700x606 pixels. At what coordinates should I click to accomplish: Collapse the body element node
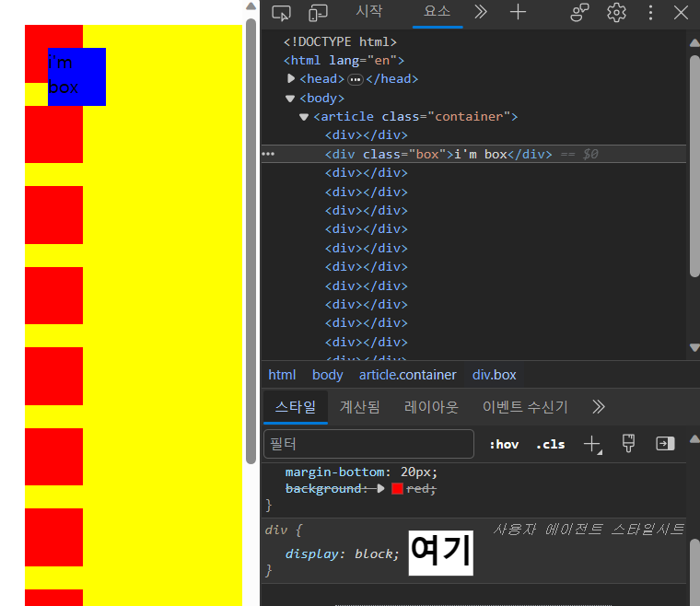point(290,99)
